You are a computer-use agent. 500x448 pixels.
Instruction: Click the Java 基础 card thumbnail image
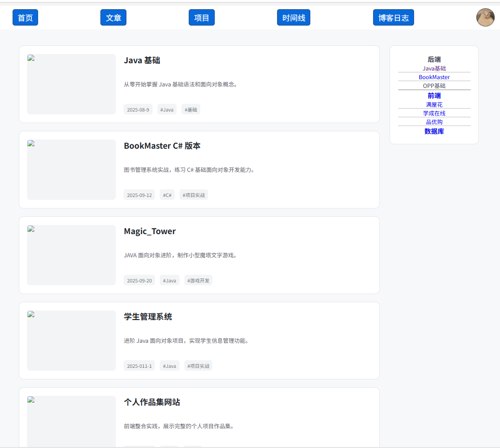(71, 84)
